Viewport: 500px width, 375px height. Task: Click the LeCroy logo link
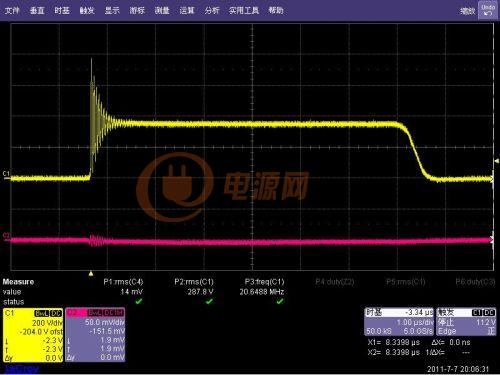point(22,369)
